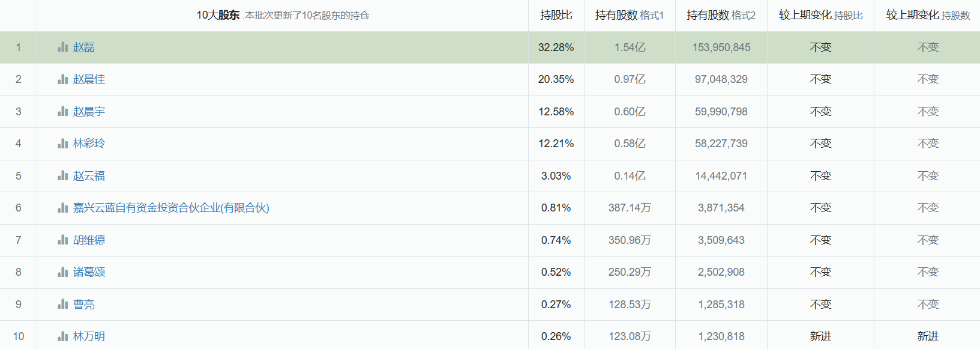Open the chart icon beside 赵晨佳
The width and height of the screenshot is (980, 349).
click(x=62, y=79)
